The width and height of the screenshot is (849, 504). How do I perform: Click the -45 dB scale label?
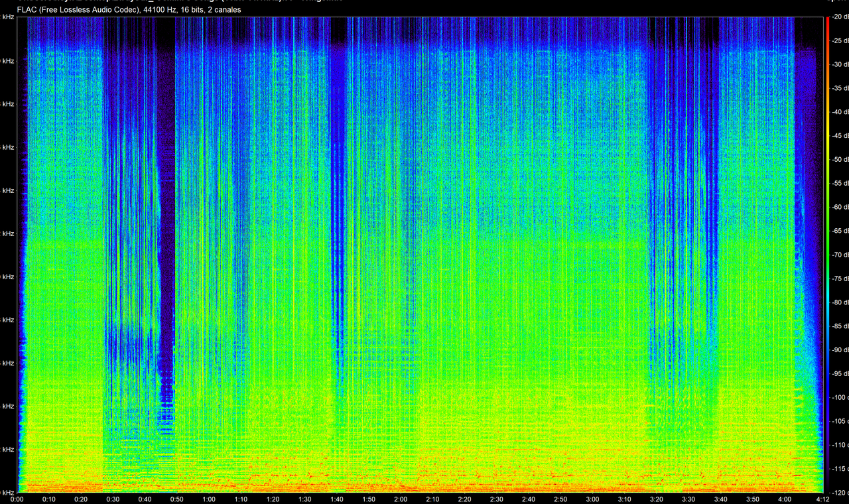point(840,136)
